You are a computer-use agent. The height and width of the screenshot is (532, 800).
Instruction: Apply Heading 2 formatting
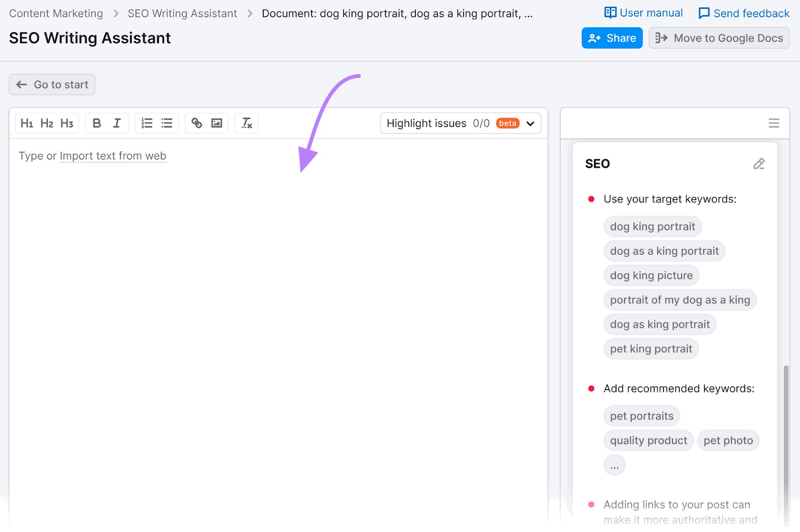pyautogui.click(x=47, y=123)
